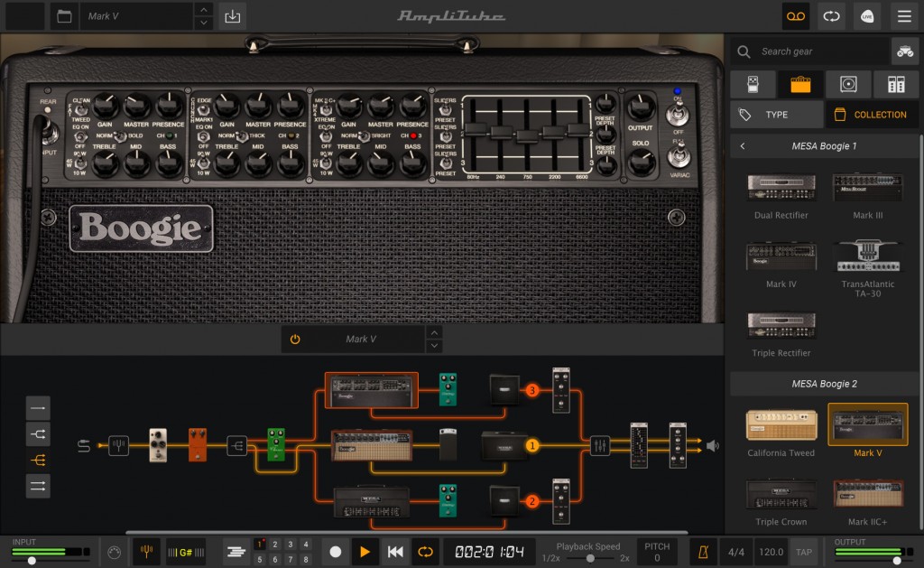Rewind to start of the track
This screenshot has height=568, width=924.
395,552
